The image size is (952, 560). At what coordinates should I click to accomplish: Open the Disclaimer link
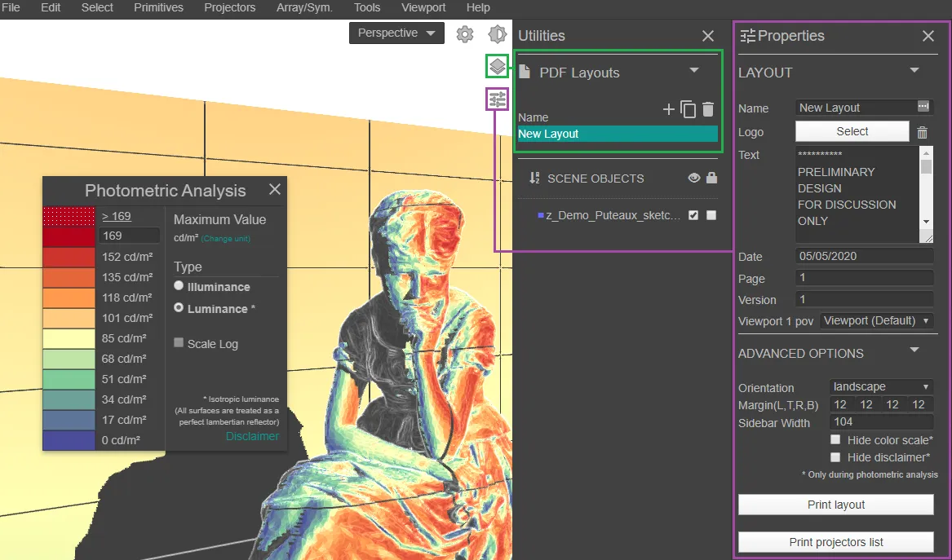pyautogui.click(x=252, y=436)
